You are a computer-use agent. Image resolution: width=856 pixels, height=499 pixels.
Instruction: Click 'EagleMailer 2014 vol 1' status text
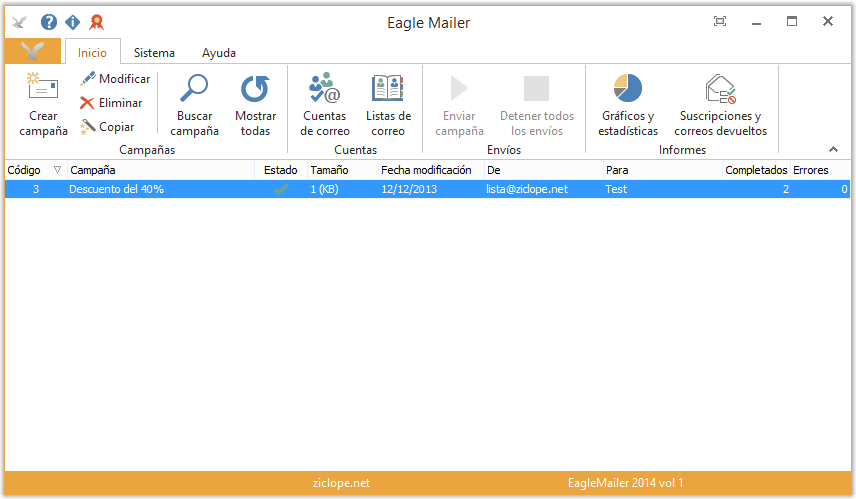626,483
